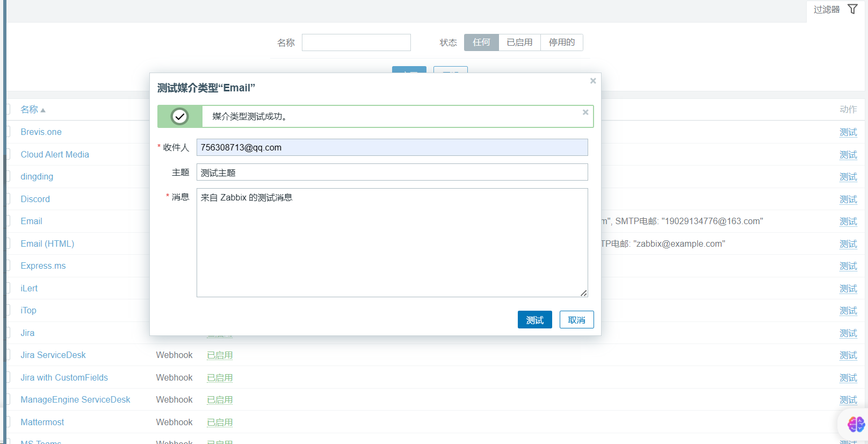Select the 已启用 status filter
Viewport: 868px width, 444px height.
coord(519,42)
